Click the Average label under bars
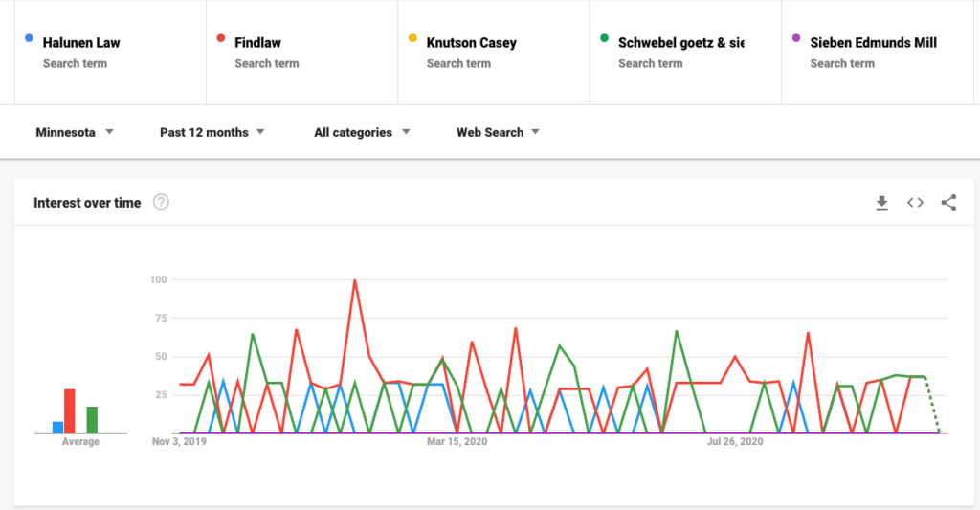Screen dimensions: 980x510 click(80, 442)
